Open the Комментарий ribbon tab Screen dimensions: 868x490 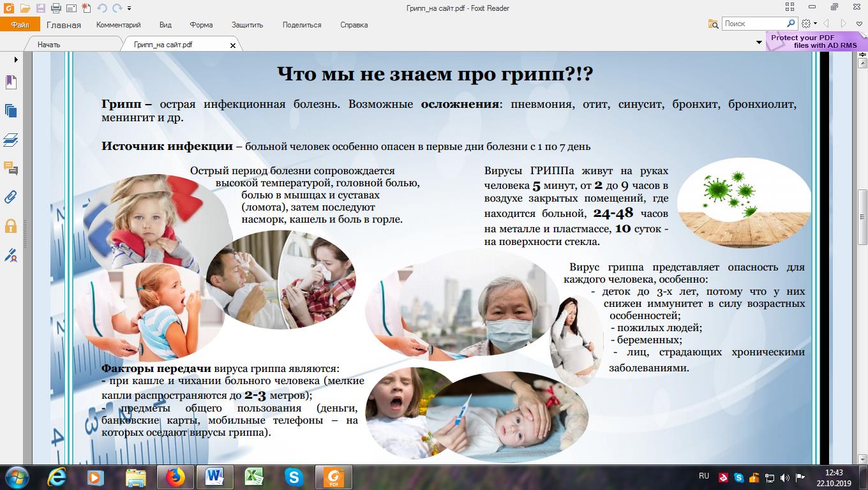[118, 25]
